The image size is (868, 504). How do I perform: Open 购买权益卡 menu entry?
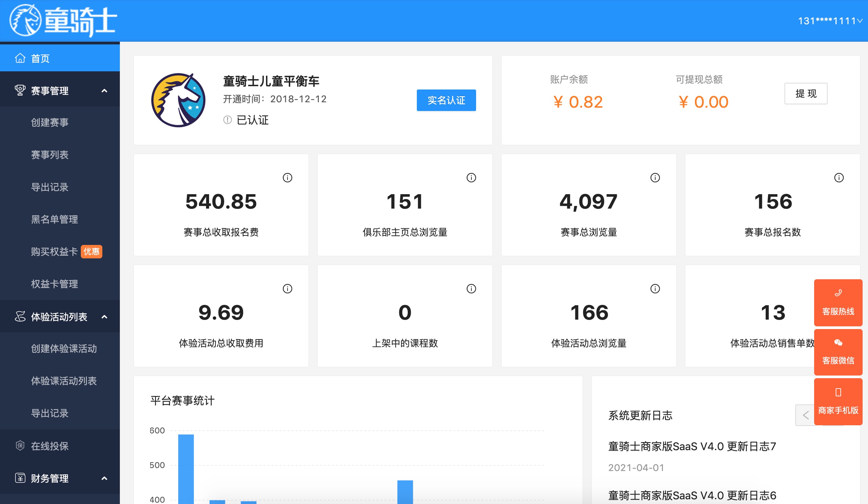point(55,252)
